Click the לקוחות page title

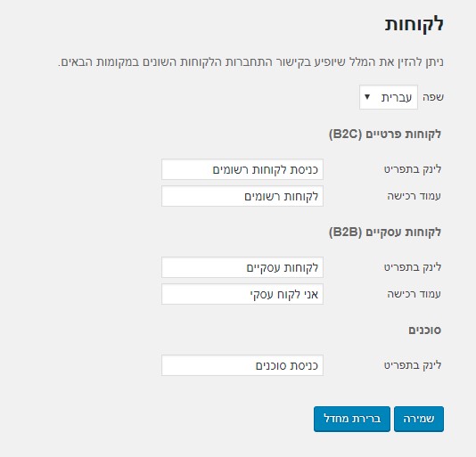point(414,24)
